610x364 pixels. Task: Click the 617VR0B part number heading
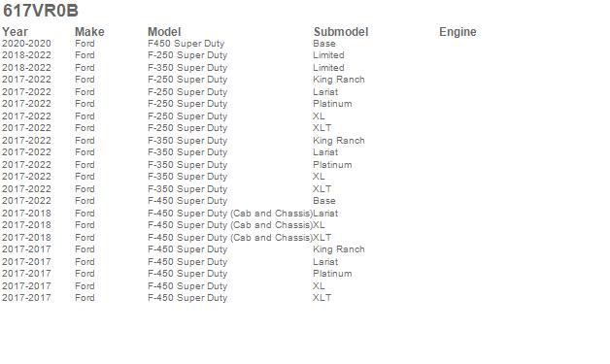click(x=41, y=11)
